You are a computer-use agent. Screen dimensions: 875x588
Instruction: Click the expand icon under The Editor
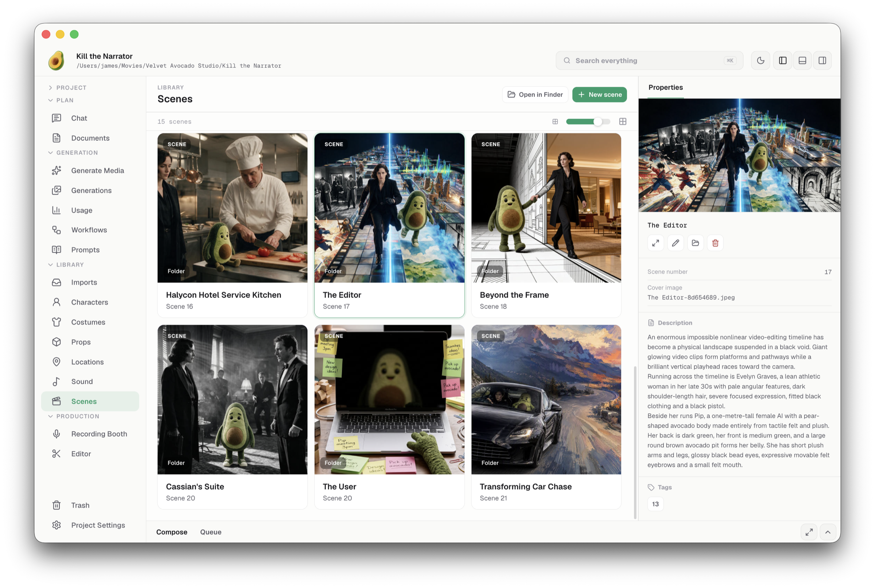(x=656, y=243)
